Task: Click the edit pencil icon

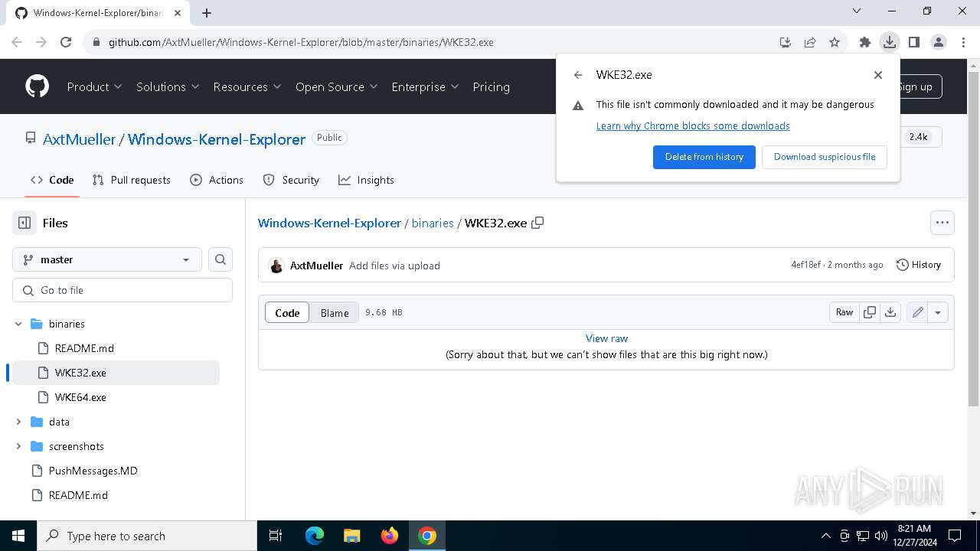Action: point(917,312)
